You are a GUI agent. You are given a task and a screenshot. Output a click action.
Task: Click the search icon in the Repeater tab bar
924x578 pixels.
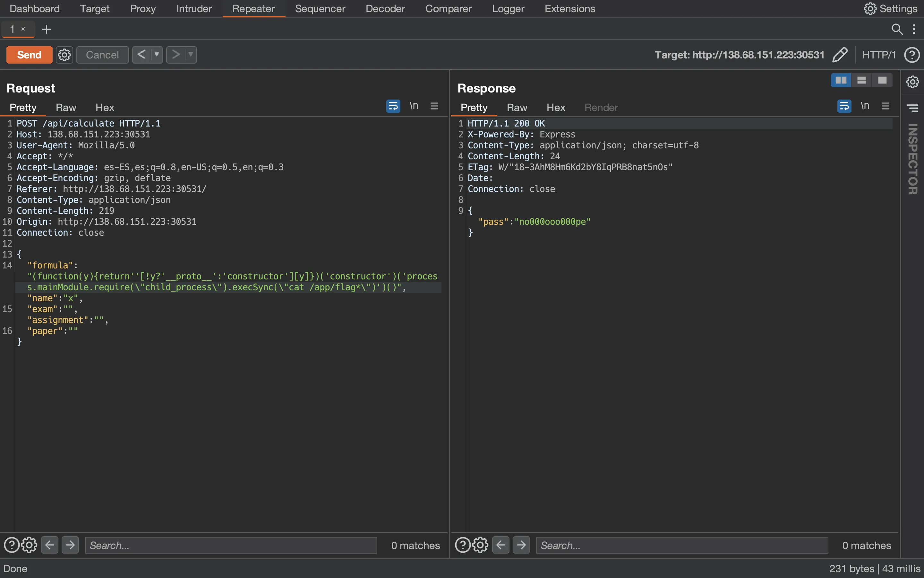[897, 29]
